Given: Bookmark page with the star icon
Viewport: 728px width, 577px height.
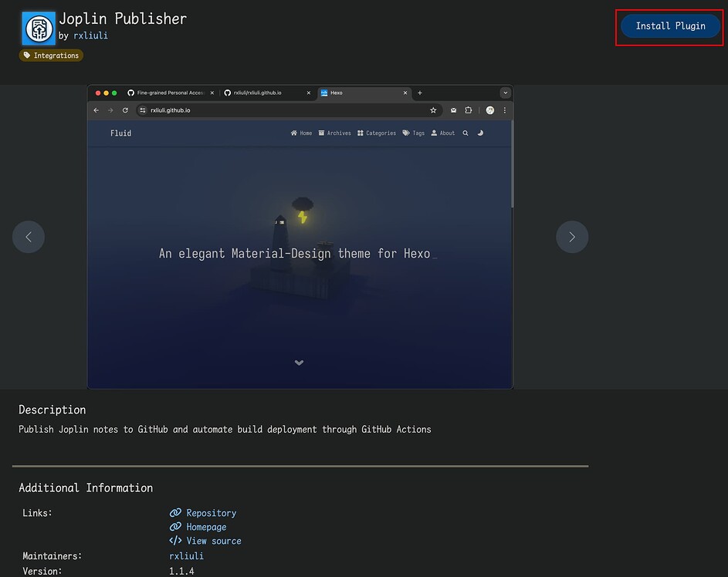Looking at the screenshot, I should coord(433,110).
